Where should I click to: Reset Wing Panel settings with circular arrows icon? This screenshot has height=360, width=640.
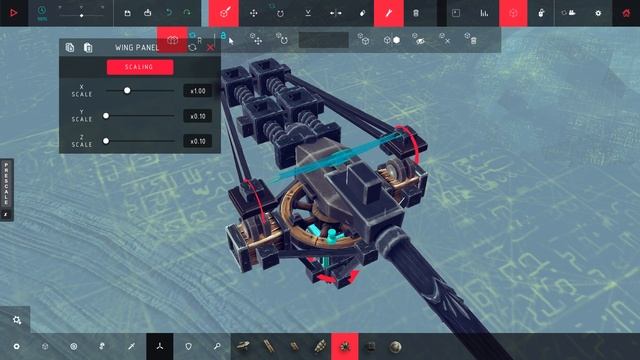click(x=192, y=47)
